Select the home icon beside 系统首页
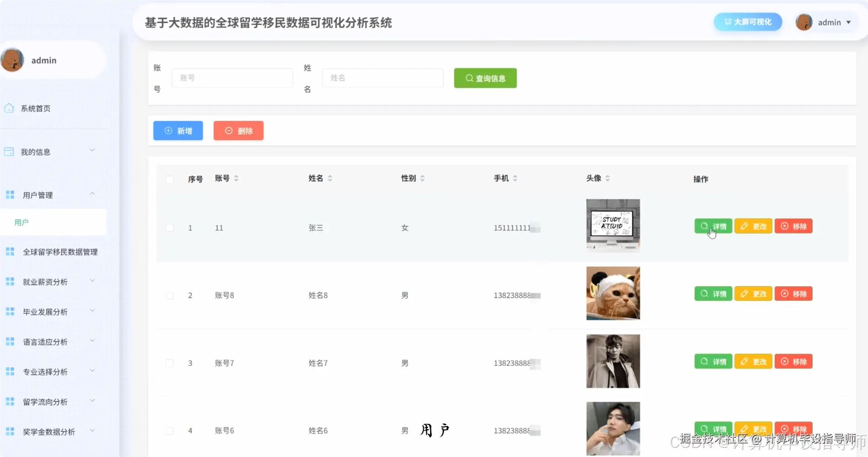The width and height of the screenshot is (868, 457). pos(9,108)
